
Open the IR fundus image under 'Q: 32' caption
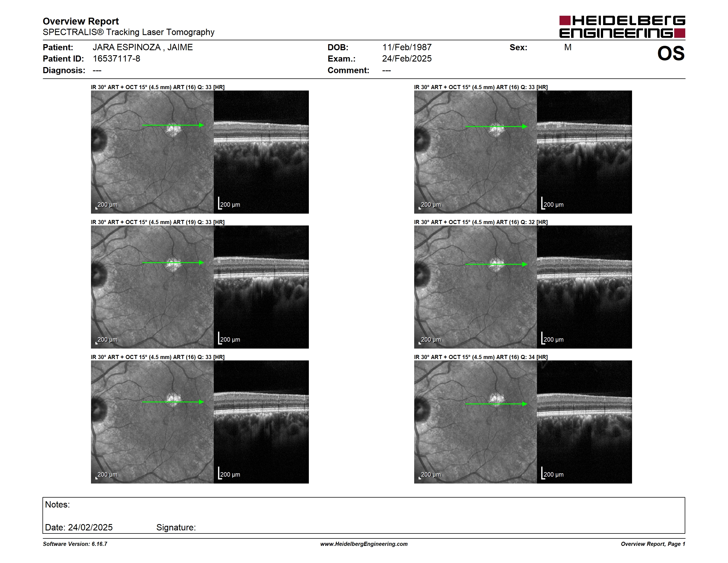tap(475, 287)
